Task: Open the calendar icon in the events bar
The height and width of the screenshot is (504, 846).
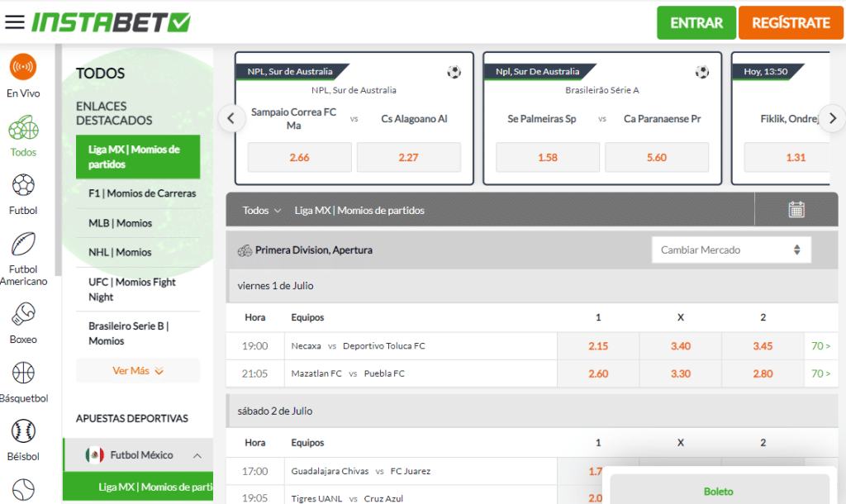Action: (x=796, y=209)
